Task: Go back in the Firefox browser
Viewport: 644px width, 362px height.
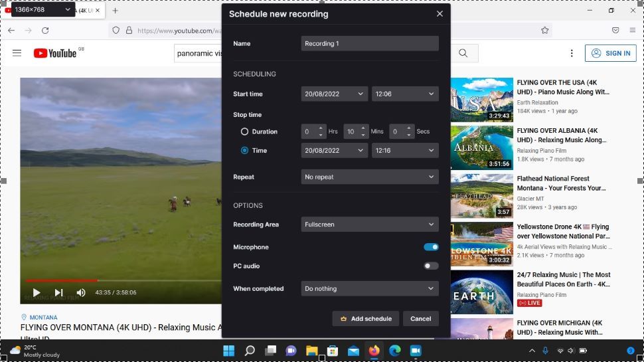Action: pos(11,31)
